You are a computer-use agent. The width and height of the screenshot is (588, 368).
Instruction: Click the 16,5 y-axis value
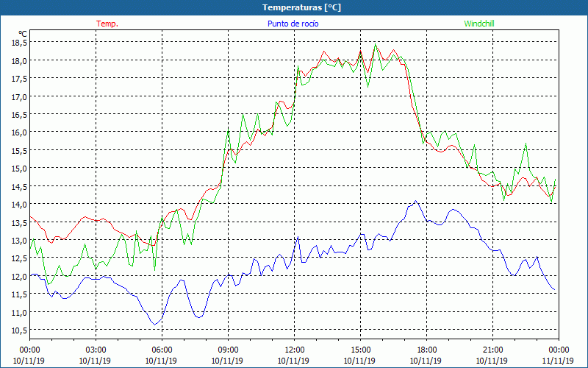coord(19,115)
